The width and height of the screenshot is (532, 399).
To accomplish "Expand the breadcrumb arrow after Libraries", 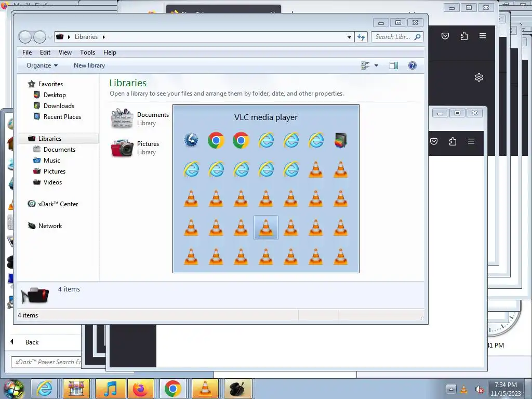I will click(103, 37).
